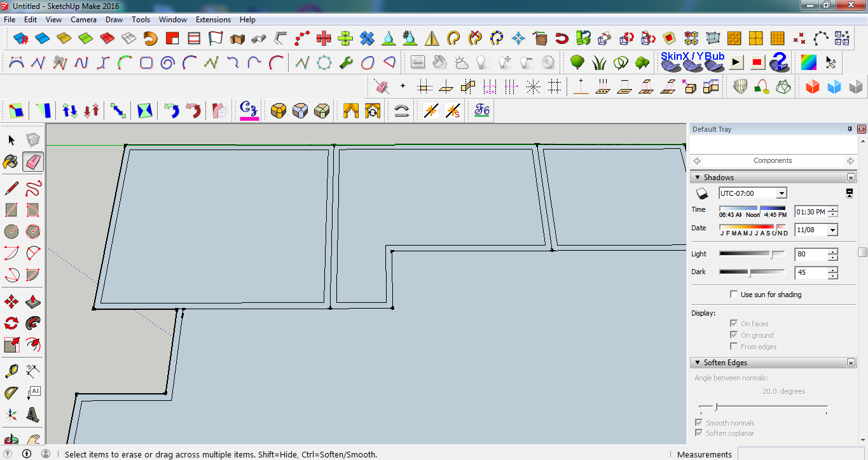Select the Push/Pull tool
868x460 pixels.
[x=32, y=301]
